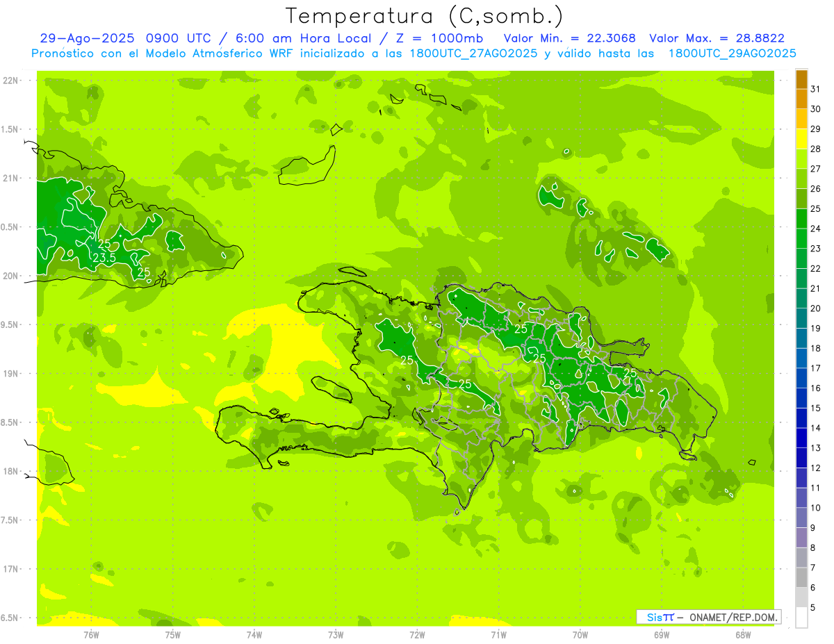Image resolution: width=834 pixels, height=644 pixels.
Task: Pick the color bar segment between 24 and 25
Action: tap(801, 218)
